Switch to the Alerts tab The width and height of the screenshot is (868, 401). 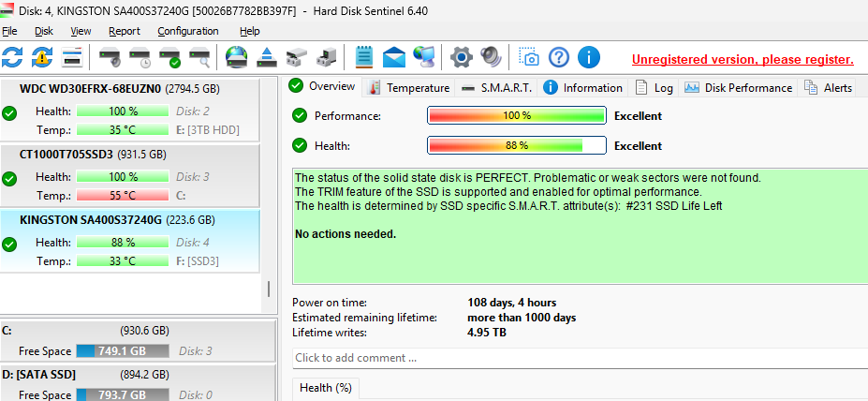pyautogui.click(x=827, y=87)
